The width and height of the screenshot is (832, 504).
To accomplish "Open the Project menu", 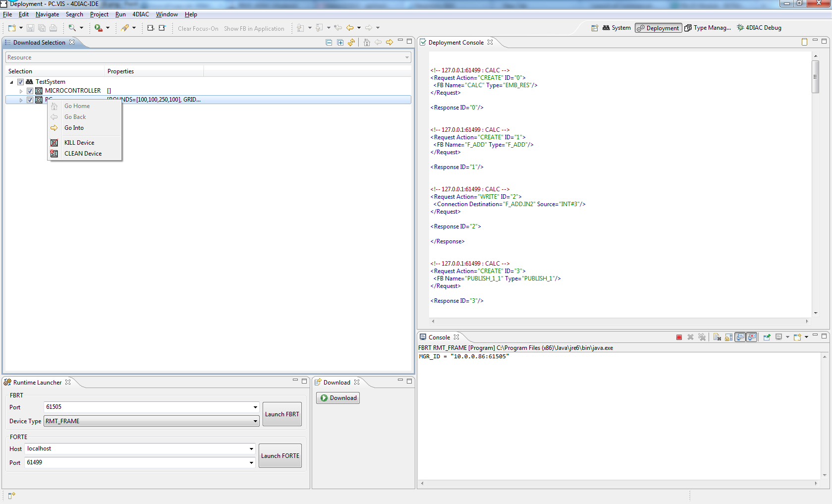I will coord(99,14).
